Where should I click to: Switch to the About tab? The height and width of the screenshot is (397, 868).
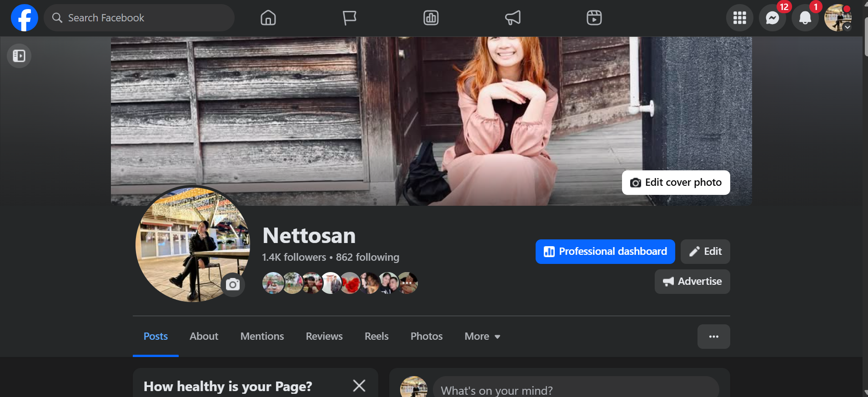[204, 337]
